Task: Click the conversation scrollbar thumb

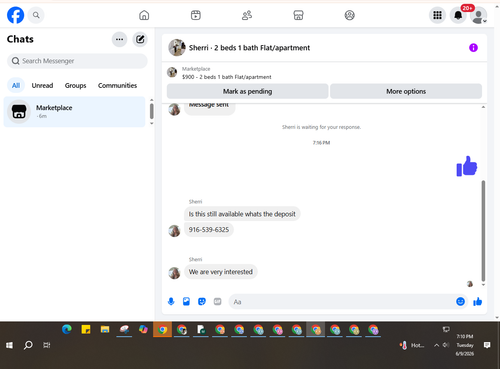Action: coord(483,231)
